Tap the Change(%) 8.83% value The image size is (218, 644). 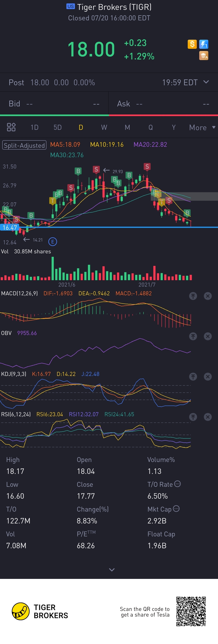coord(87,521)
